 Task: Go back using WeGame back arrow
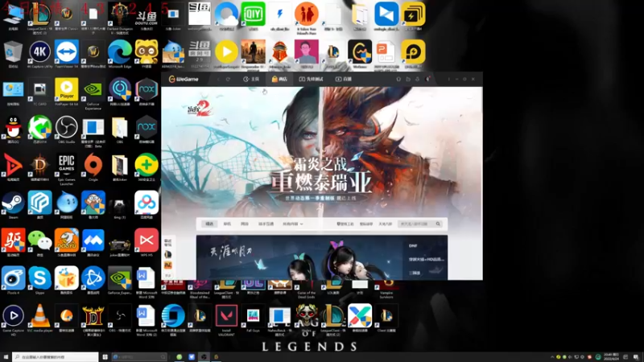click(x=218, y=79)
